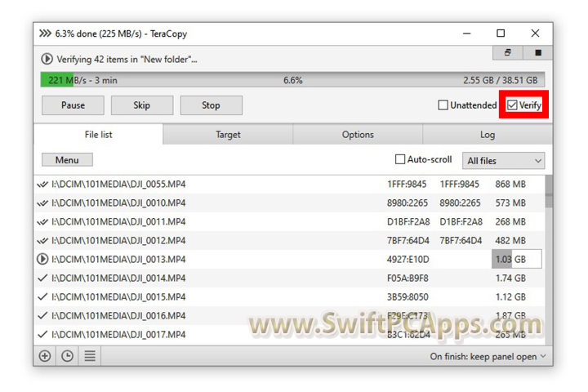Click the file list vertical scrollbar thumb
The height and width of the screenshot is (392, 588).
pos(549,191)
